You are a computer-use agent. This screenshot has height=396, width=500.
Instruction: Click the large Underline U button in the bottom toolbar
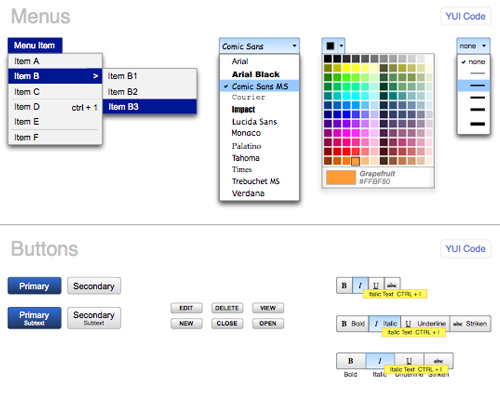pyautogui.click(x=409, y=361)
